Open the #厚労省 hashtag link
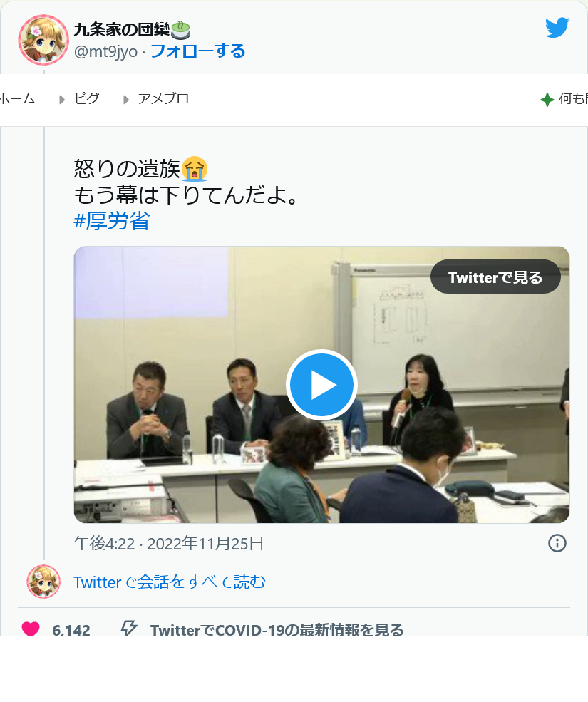 click(112, 221)
